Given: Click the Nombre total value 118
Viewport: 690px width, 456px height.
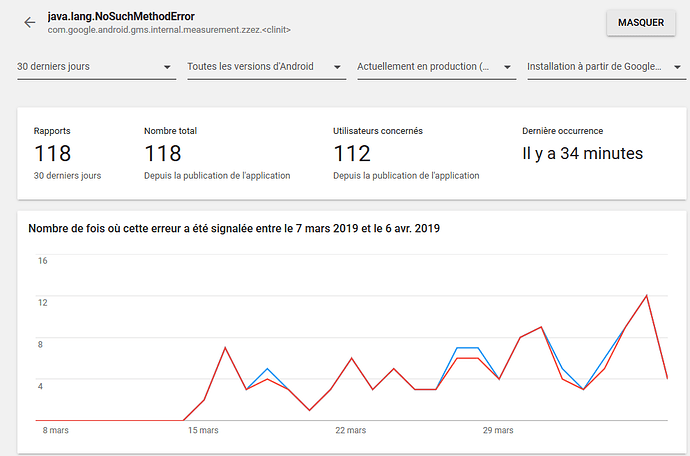Looking at the screenshot, I should click(163, 153).
